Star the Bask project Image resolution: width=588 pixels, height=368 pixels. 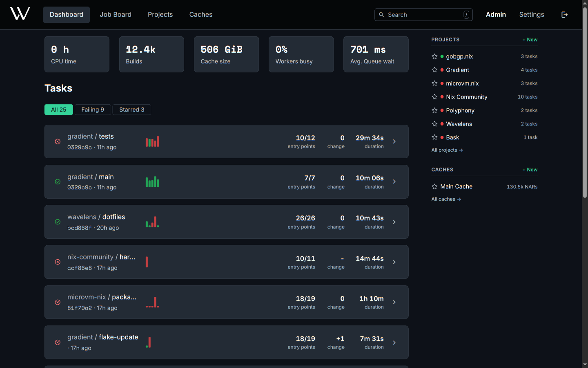click(x=434, y=137)
